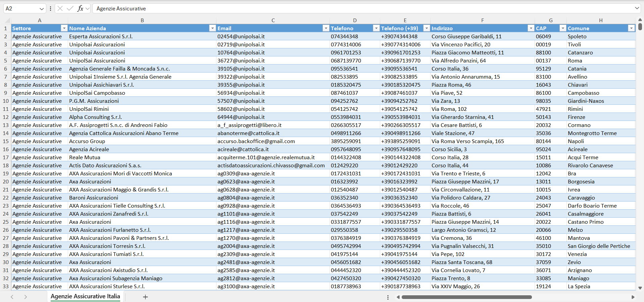Select CAP cell 50143
This screenshot has width=644, height=302.
[551, 117]
